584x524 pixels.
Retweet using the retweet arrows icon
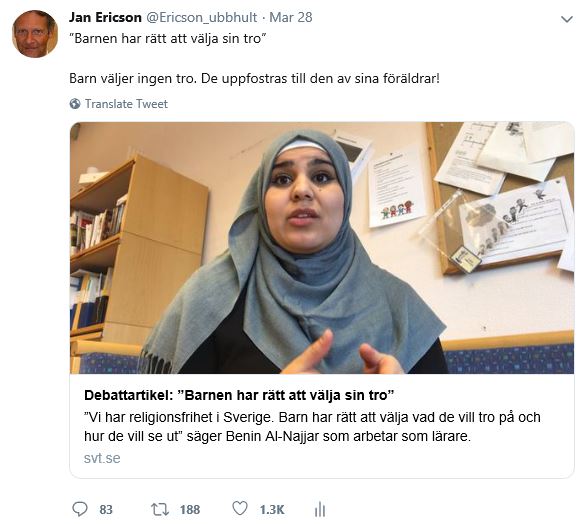click(160, 509)
